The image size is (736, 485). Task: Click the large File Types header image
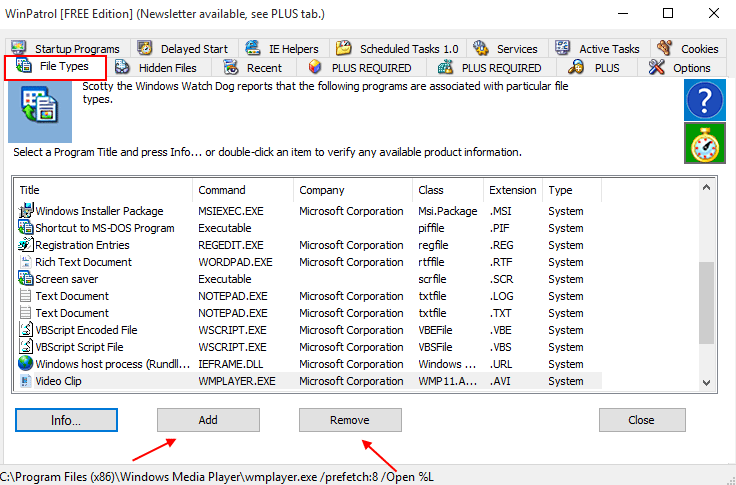tap(40, 111)
